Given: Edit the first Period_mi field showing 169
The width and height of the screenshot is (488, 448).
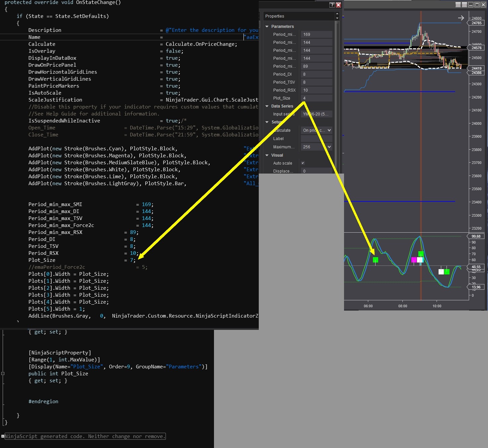Looking at the screenshot, I should pos(316,35).
